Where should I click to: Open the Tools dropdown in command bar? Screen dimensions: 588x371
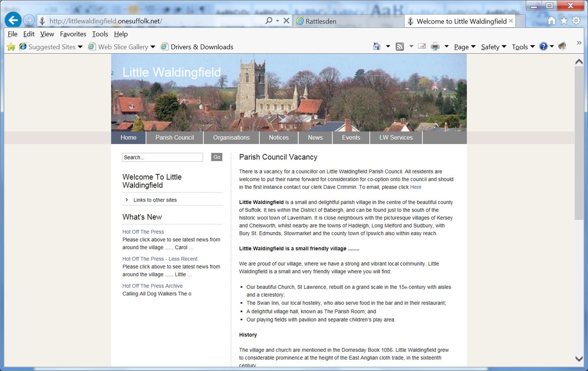click(523, 47)
